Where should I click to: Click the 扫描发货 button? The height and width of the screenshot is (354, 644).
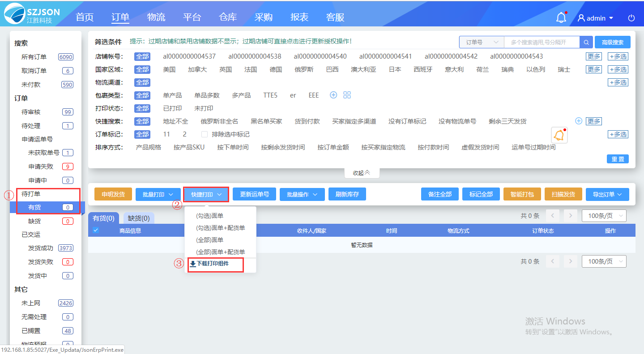tap(563, 194)
